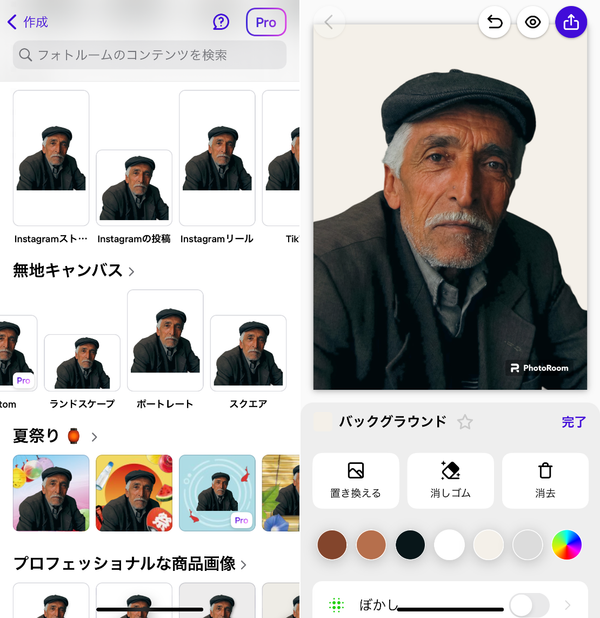Pick the goldfish Pro festival template

click(217, 493)
